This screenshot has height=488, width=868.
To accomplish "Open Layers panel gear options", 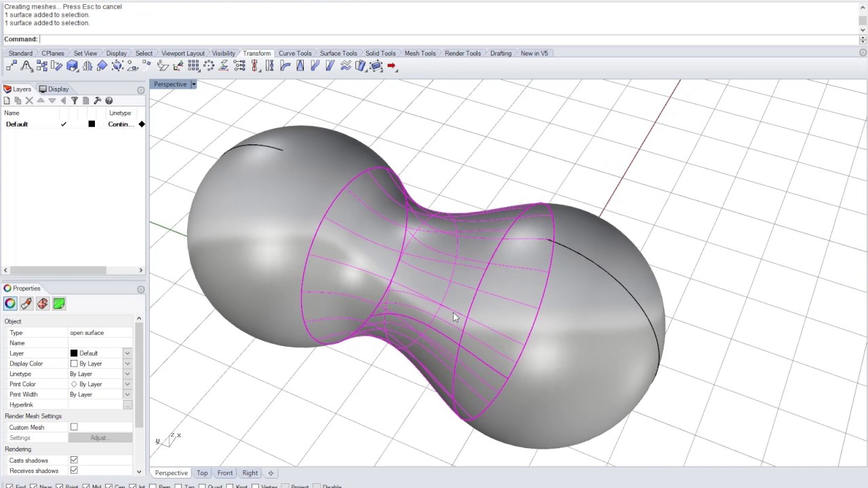I will [x=141, y=89].
